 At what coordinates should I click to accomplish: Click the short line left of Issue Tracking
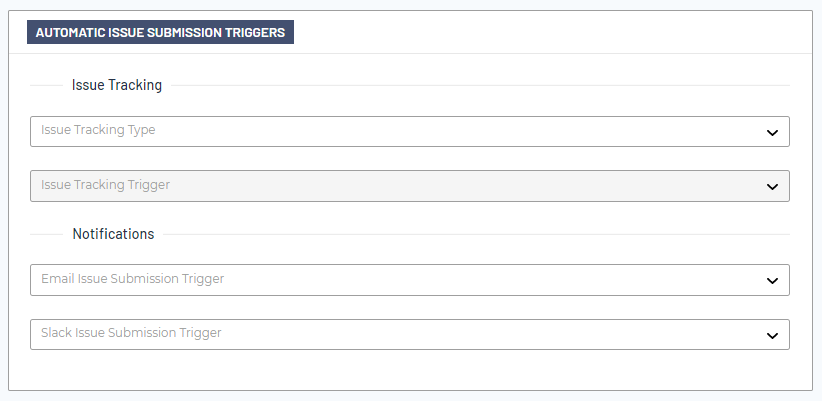point(46,86)
